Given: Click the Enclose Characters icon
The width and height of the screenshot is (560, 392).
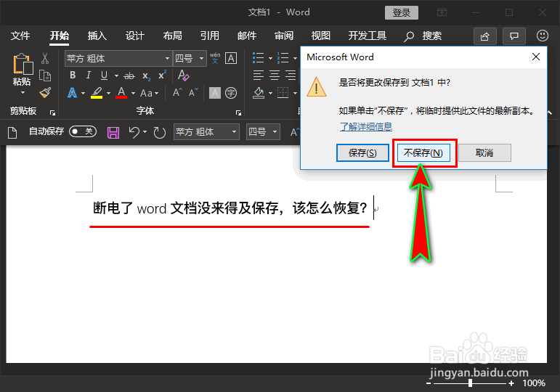Looking at the screenshot, I should [231, 93].
